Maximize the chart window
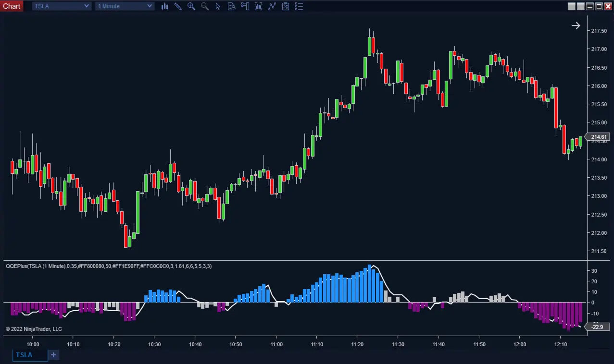This screenshot has height=364, width=614. tap(599, 6)
